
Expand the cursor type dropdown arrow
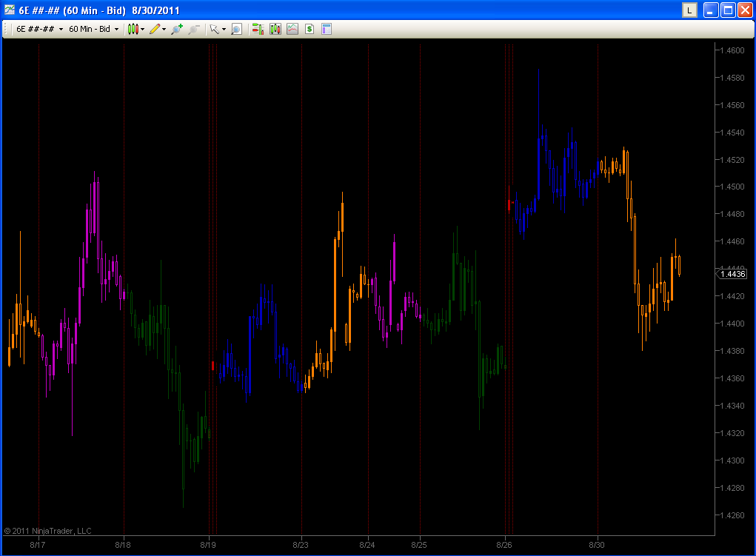224,30
